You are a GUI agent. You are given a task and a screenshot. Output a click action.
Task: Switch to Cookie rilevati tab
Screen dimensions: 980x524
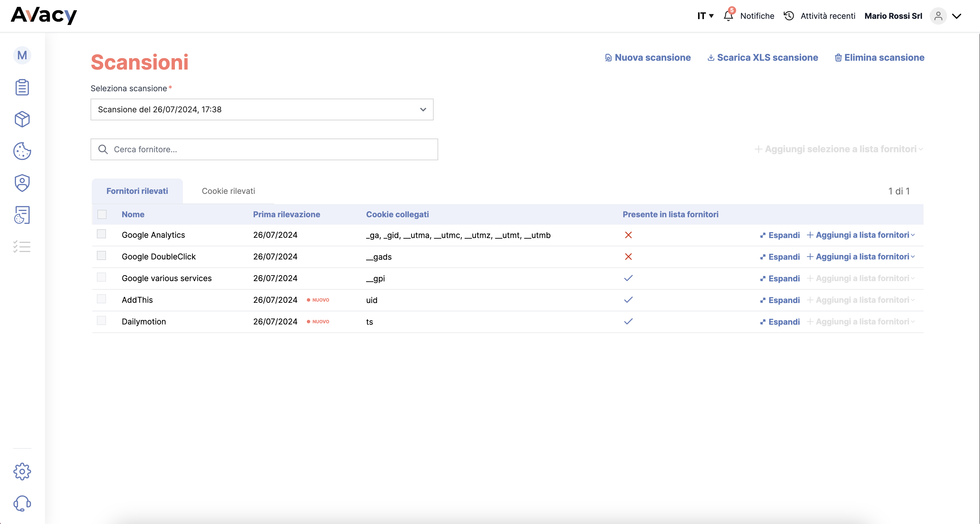pos(228,191)
